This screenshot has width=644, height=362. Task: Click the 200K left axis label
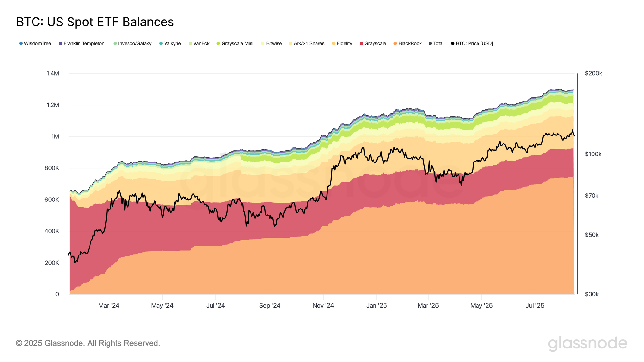pos(52,263)
